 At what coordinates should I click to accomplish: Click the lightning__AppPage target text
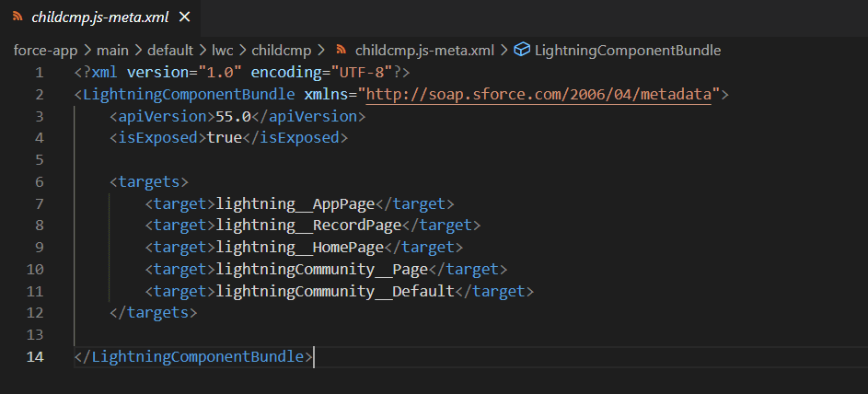[x=295, y=204]
